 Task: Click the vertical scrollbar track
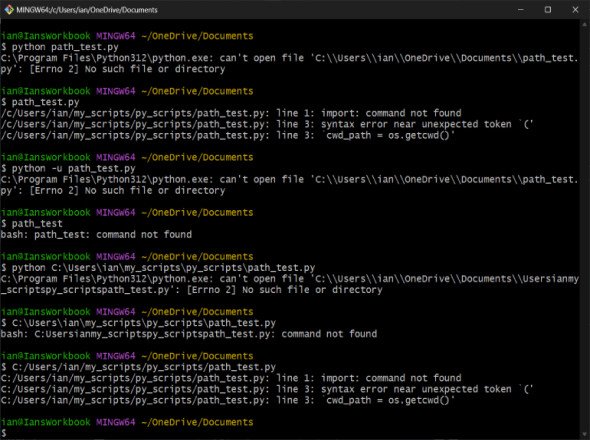pos(585,230)
